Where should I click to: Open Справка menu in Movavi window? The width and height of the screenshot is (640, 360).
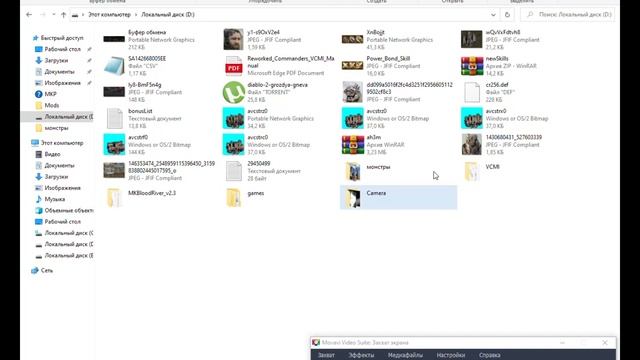[489, 355]
